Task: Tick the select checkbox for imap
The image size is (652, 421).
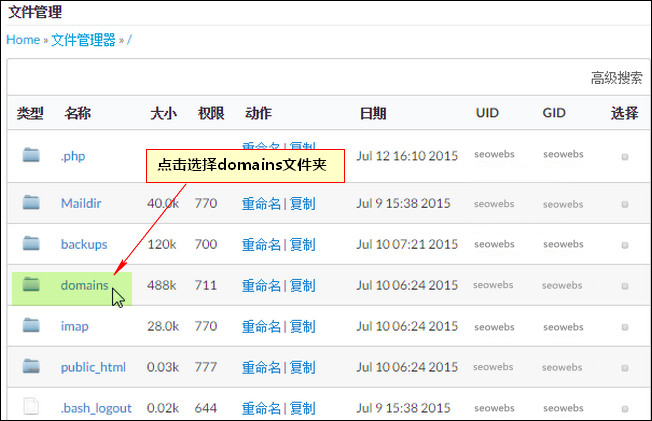Action: (x=625, y=327)
